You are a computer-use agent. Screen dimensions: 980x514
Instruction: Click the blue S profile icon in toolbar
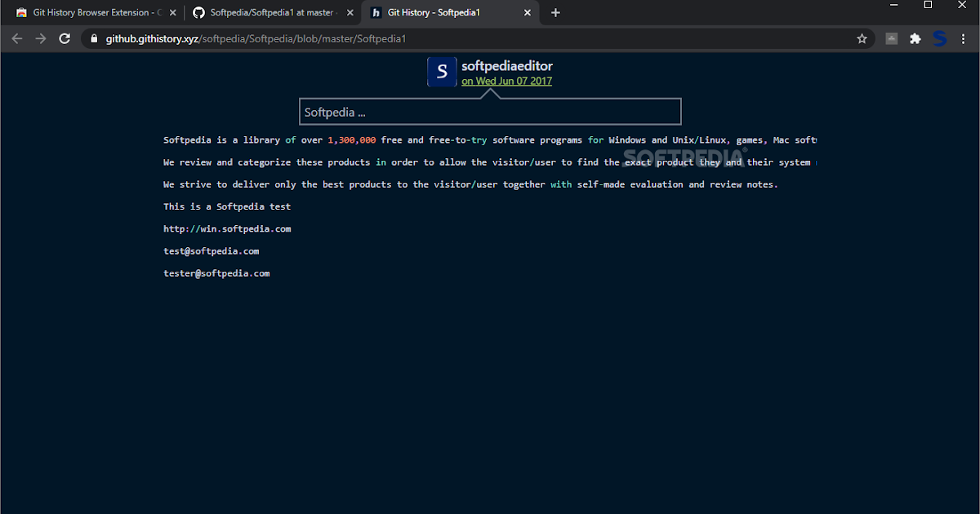pos(940,38)
